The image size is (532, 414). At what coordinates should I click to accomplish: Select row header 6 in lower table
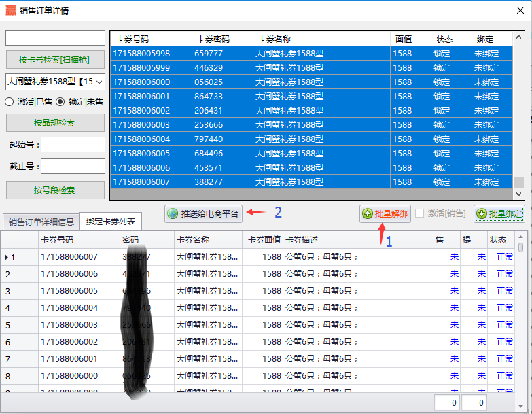pyautogui.click(x=20, y=342)
